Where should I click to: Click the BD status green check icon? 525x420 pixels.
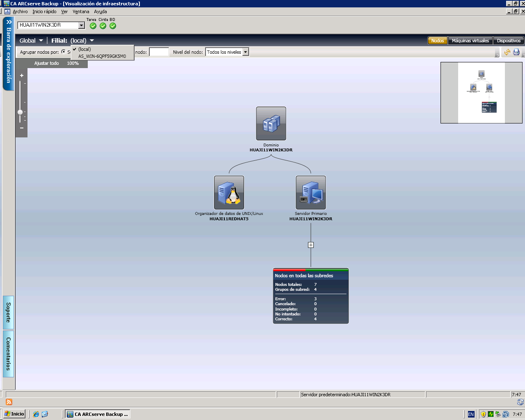(x=113, y=26)
